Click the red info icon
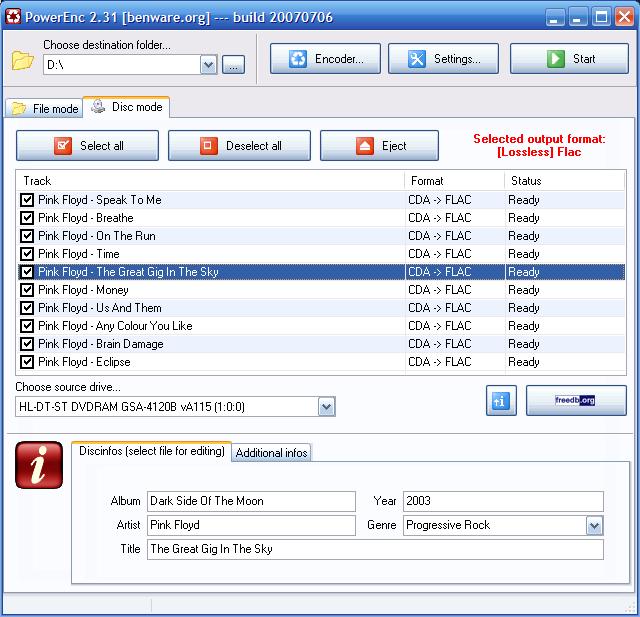This screenshot has width=640, height=617. click(39, 465)
